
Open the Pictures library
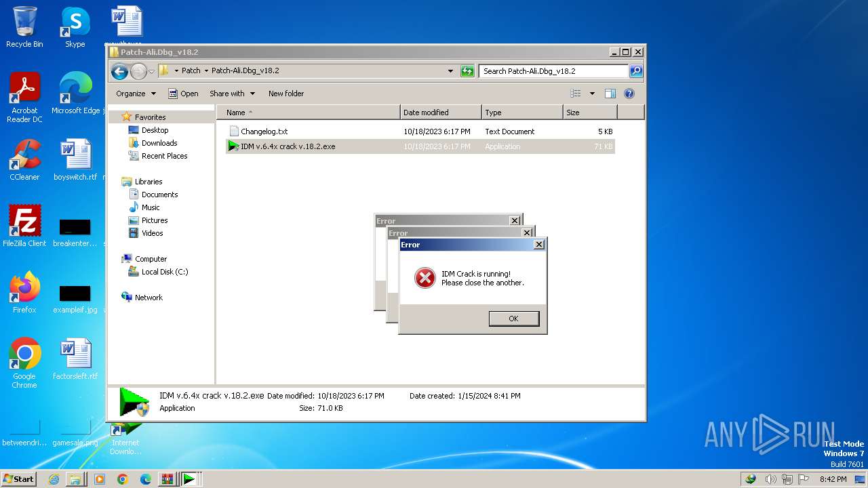coord(155,220)
